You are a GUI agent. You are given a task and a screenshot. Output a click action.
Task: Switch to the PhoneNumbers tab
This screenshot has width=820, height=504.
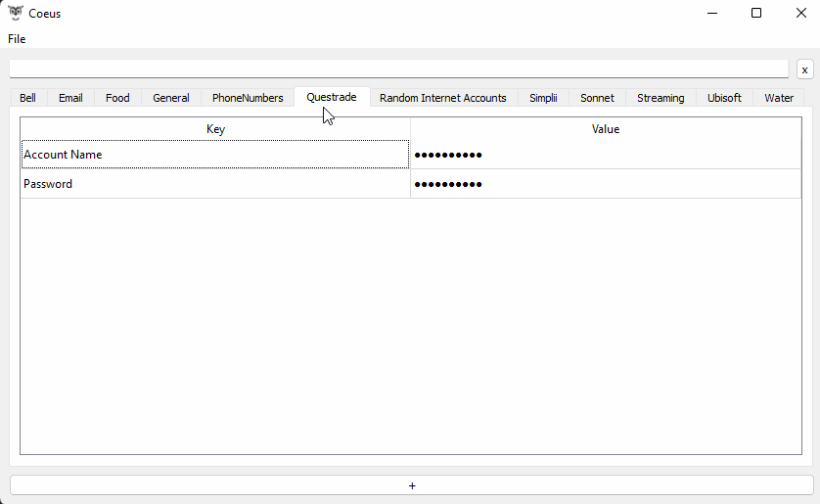tap(248, 98)
